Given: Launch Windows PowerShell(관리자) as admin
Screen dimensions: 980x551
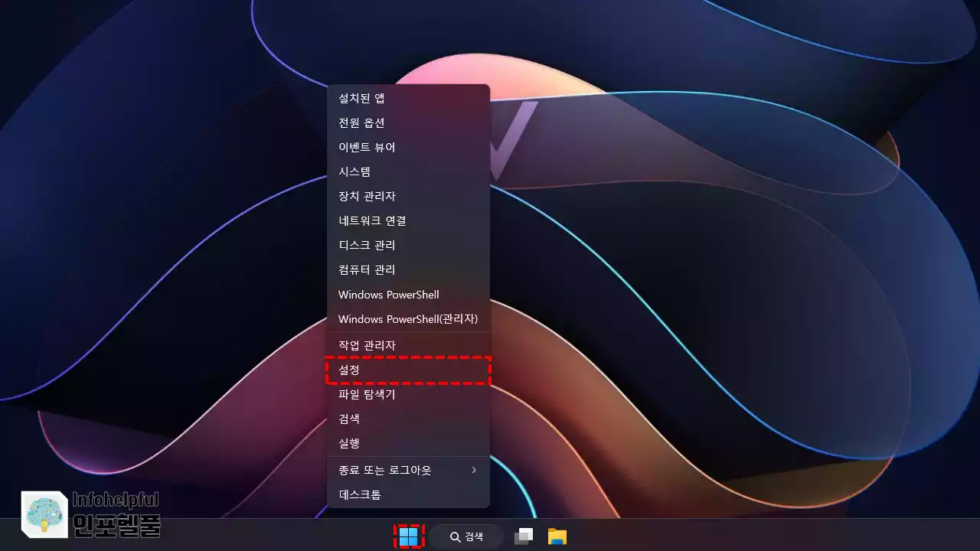Looking at the screenshot, I should (x=408, y=319).
